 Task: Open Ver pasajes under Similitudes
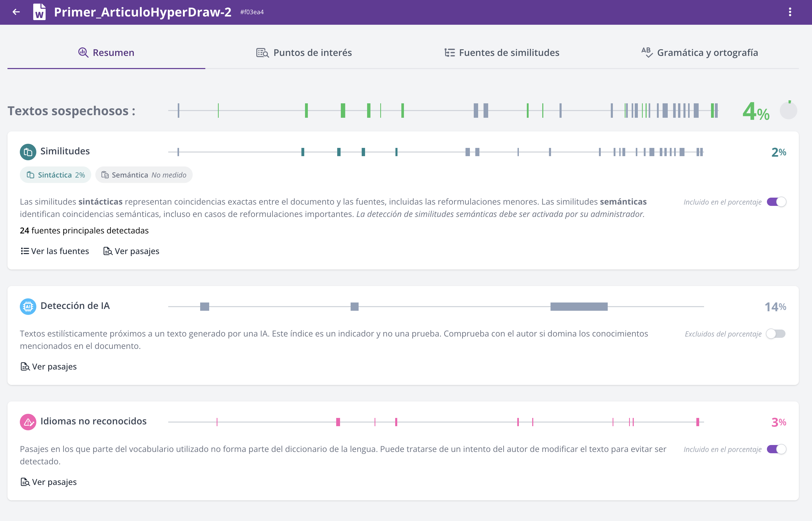131,251
